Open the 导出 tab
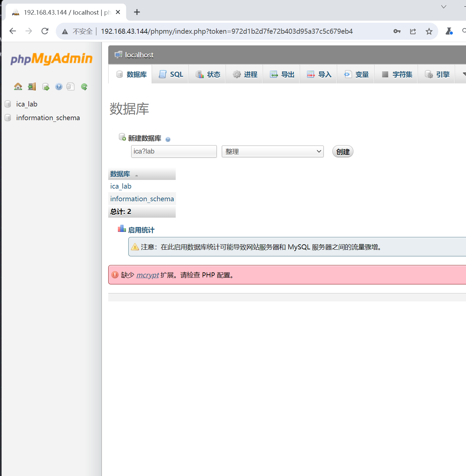This screenshot has width=466, height=476. coord(282,74)
